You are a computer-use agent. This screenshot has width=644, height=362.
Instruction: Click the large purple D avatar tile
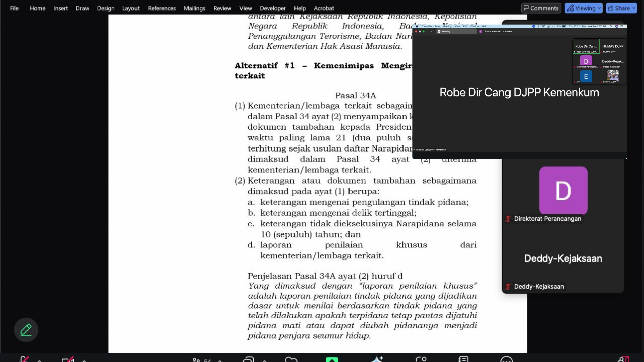click(x=563, y=190)
